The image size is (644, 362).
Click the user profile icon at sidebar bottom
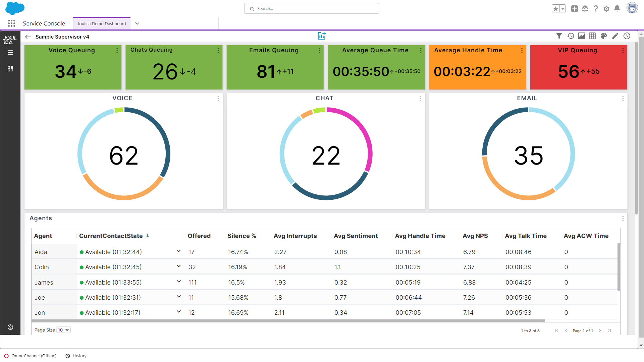(10, 327)
